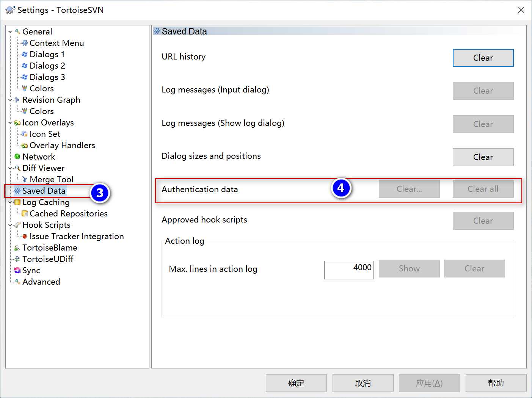Choose the Dialogs 3 window icon
532x398 pixels.
click(25, 77)
